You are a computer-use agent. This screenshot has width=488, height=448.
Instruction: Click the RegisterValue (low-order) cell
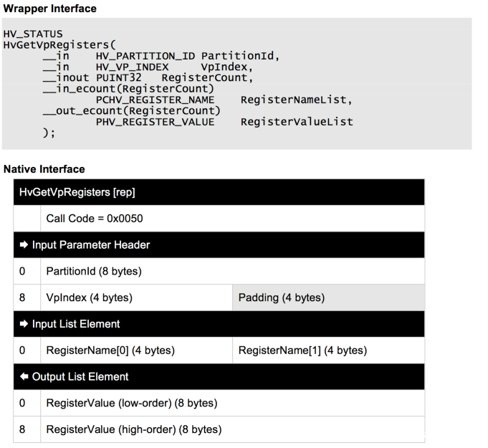pos(132,404)
